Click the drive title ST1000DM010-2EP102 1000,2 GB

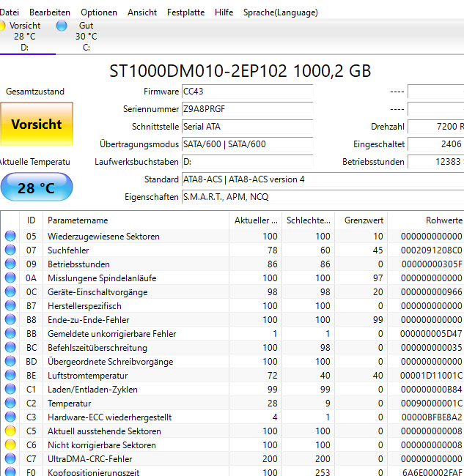240,71
